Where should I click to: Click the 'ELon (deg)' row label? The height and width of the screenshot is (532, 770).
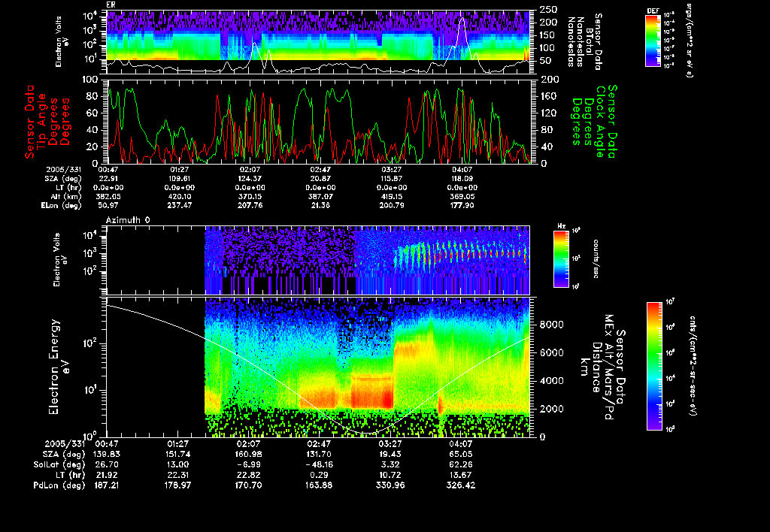[62, 206]
